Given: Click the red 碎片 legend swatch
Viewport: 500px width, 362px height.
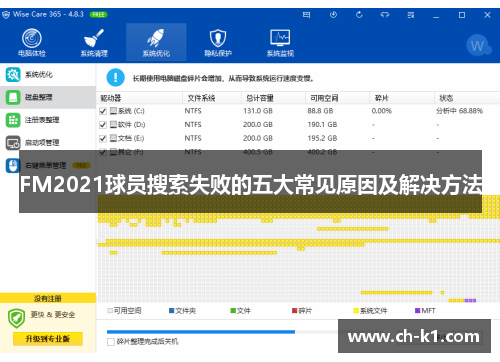Looking at the screenshot, I should pos(294,311).
